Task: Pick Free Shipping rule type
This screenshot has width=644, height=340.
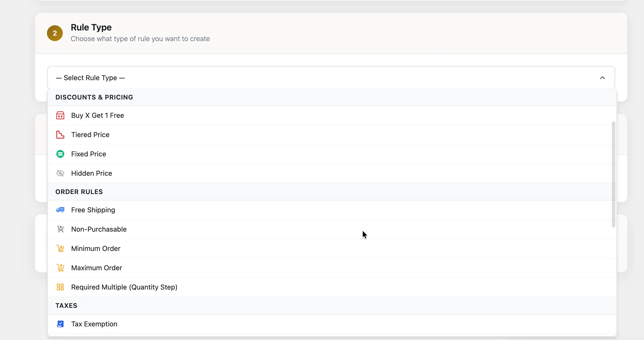Action: tap(93, 210)
